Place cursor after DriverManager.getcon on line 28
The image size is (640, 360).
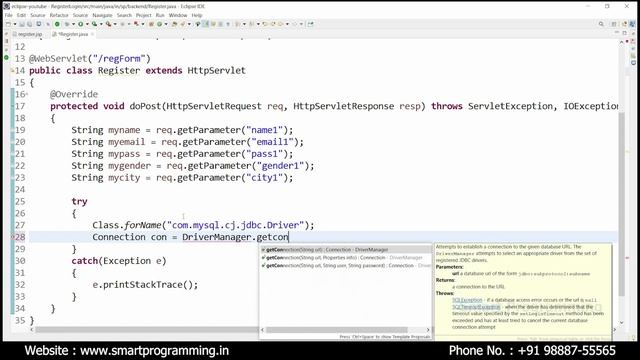[x=289, y=237]
